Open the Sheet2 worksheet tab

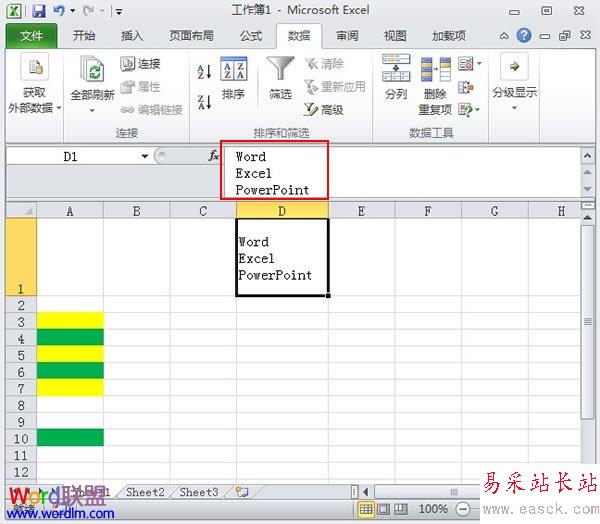pyautogui.click(x=145, y=492)
